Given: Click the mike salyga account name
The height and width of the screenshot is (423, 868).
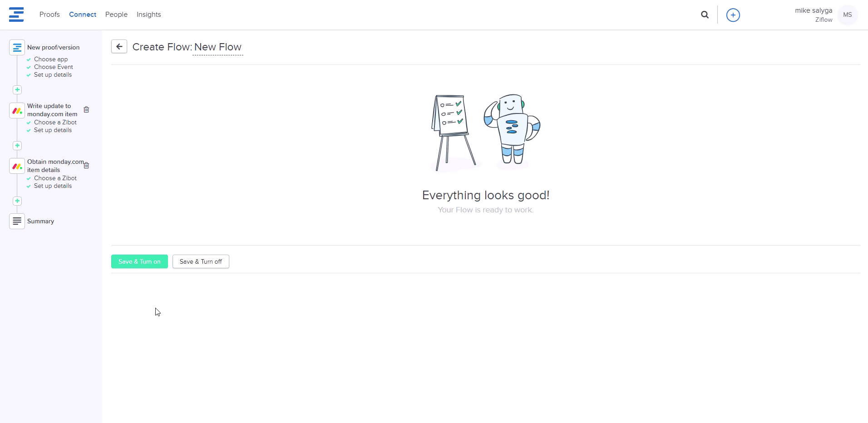Looking at the screenshot, I should [814, 10].
